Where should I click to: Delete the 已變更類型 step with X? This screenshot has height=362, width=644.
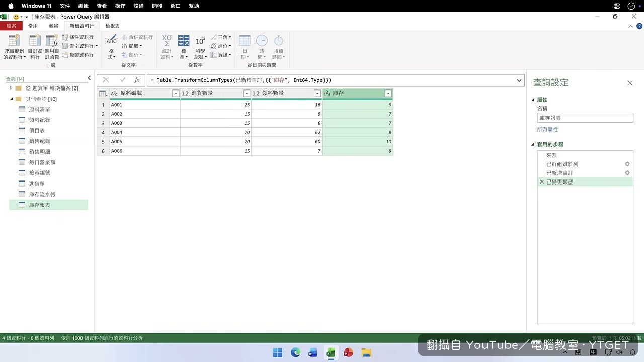[542, 182]
